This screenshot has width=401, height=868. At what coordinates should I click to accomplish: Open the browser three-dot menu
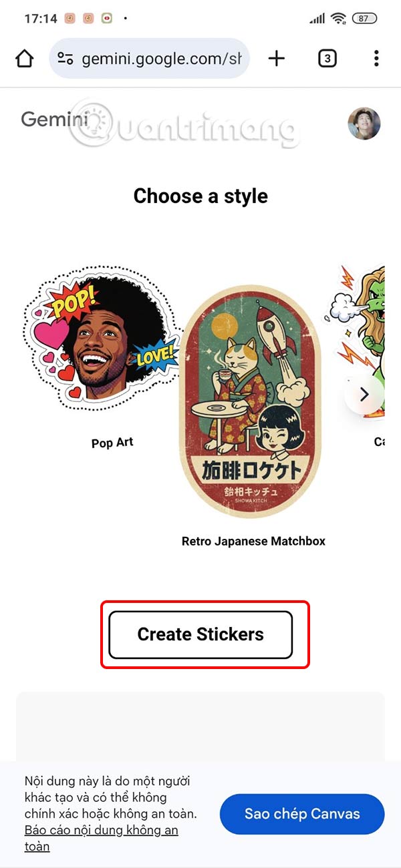pos(376,59)
